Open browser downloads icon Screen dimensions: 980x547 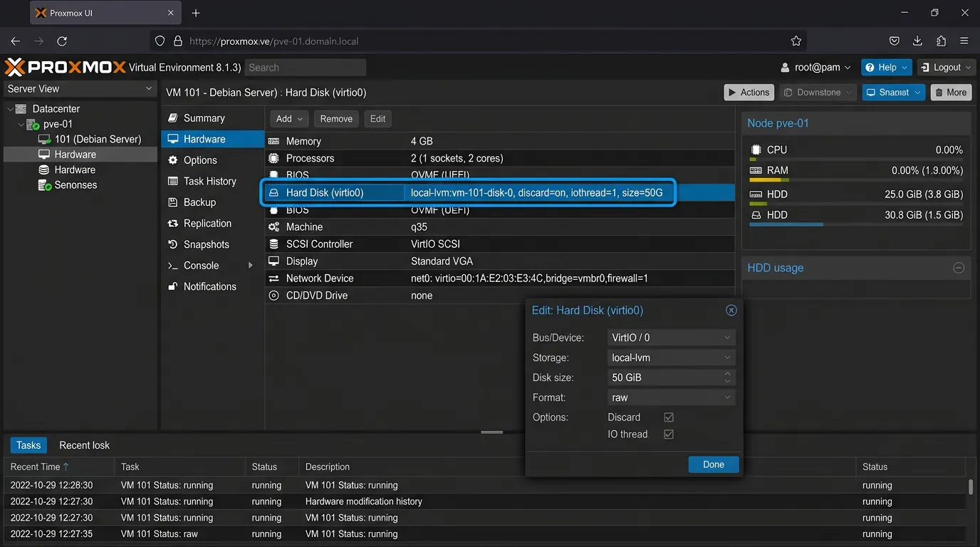pos(917,41)
